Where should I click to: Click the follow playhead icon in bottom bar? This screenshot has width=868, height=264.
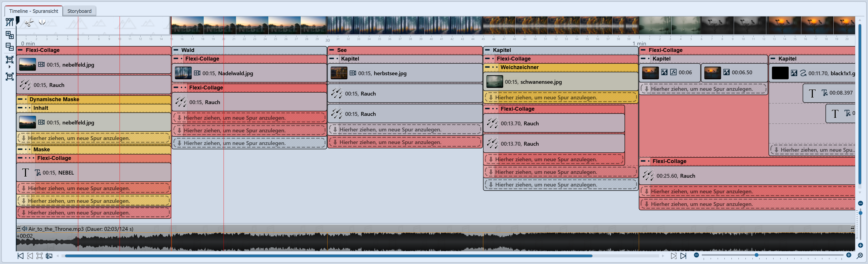pos(49,256)
